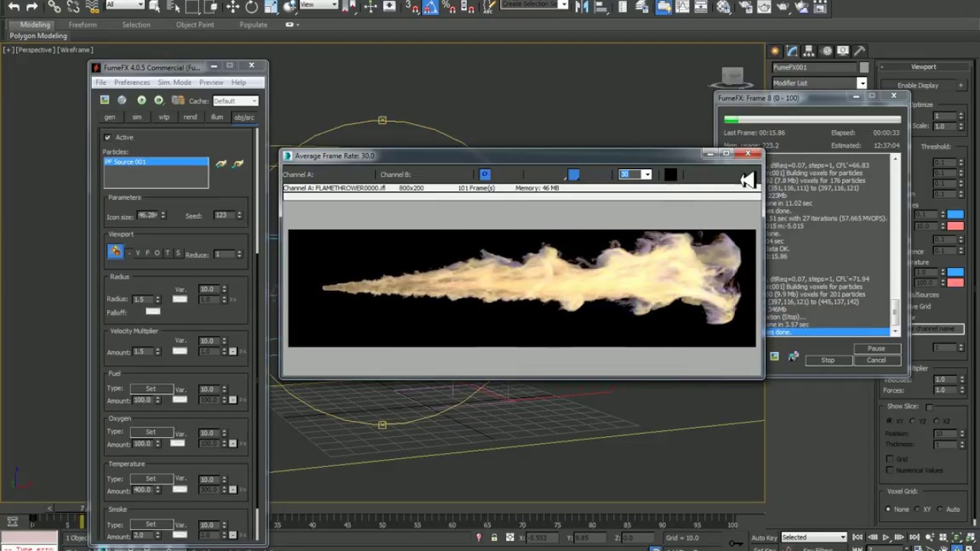Click the black color swatch in preview window
Image resolution: width=980 pixels, height=551 pixels.
671,174
